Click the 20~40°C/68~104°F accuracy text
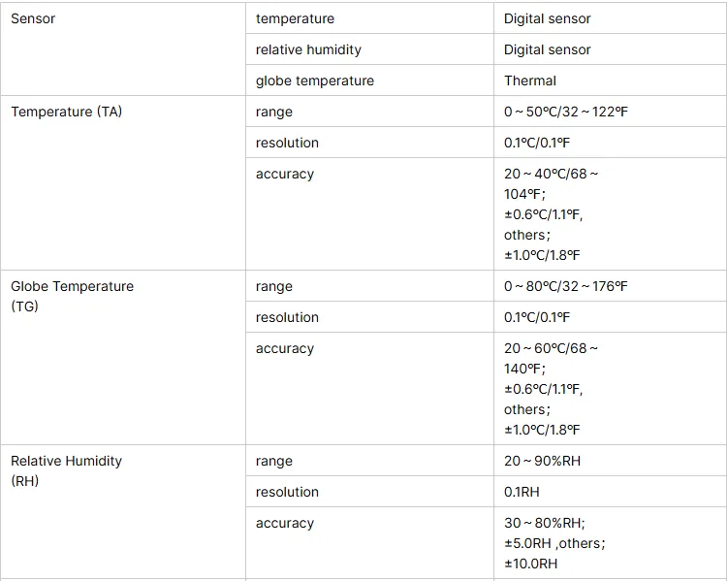 pos(552,184)
